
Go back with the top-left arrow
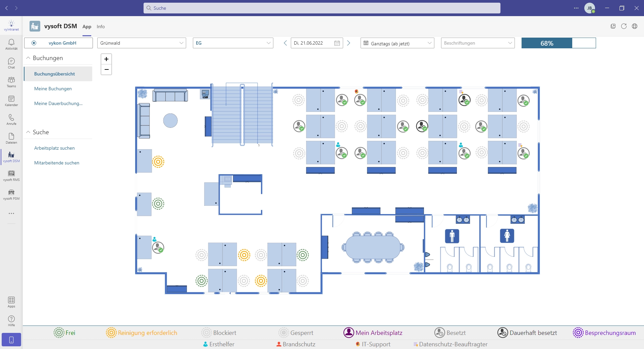pos(7,8)
